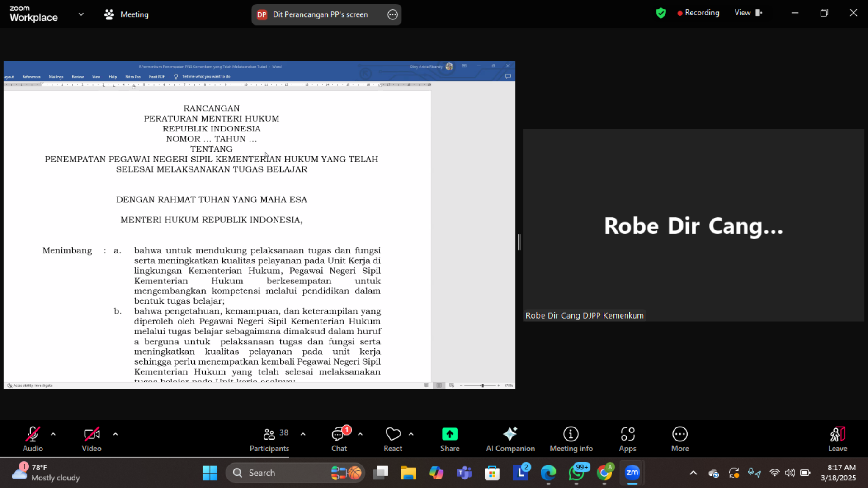The image size is (868, 488).
Task: Open weather widget Mostly cloudy
Action: click(x=46, y=473)
